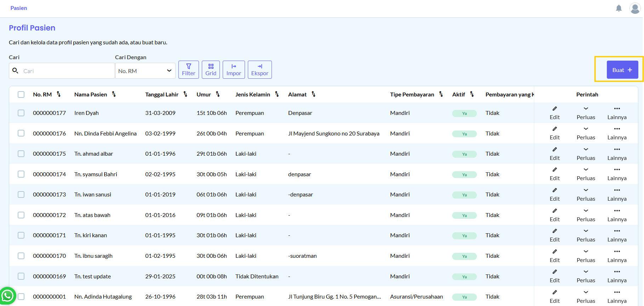This screenshot has width=644, height=306.
Task: Tick checkbox for Tn. ahmad albar
Action: [x=21, y=154]
